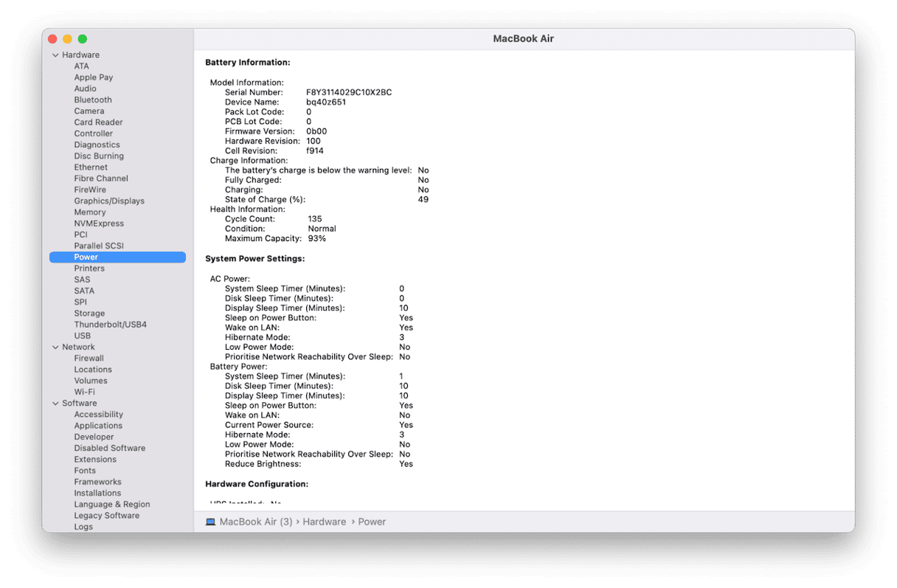Click the Network section label

coord(78,347)
